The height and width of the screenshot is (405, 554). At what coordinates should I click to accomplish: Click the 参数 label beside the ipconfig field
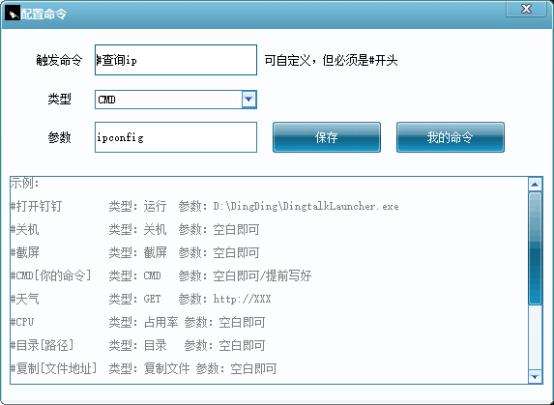[59, 137]
